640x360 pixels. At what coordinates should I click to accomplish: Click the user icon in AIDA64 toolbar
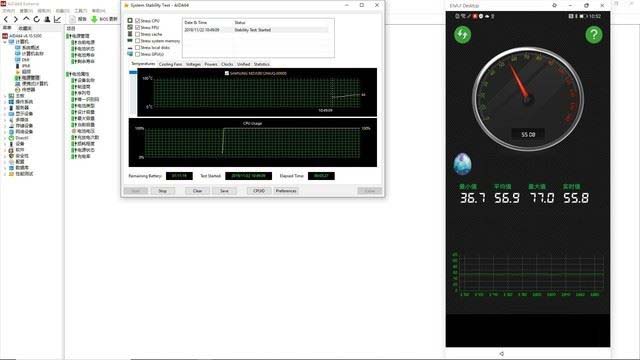coord(47,19)
